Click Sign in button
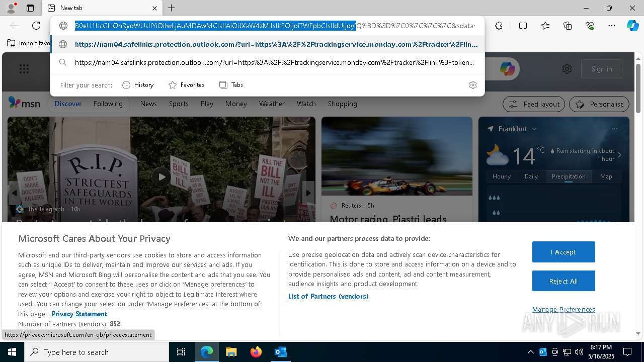 click(602, 69)
